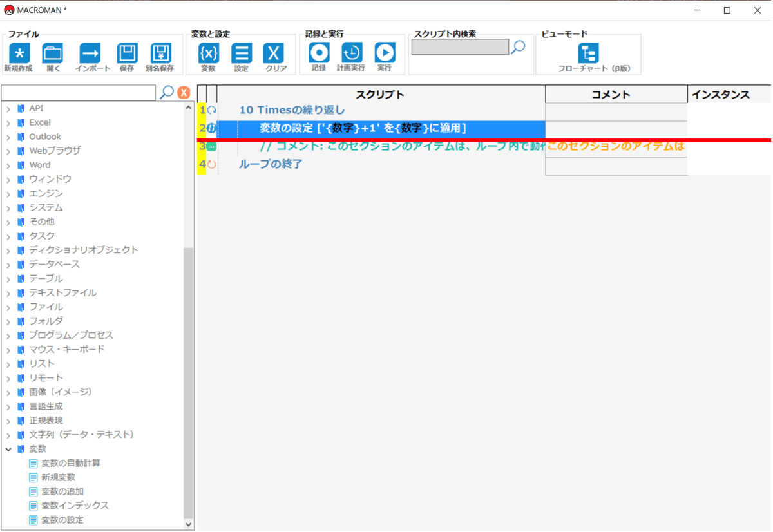773x532 pixels.
Task: Click the command tree scroll-up arrow
Action: click(189, 108)
